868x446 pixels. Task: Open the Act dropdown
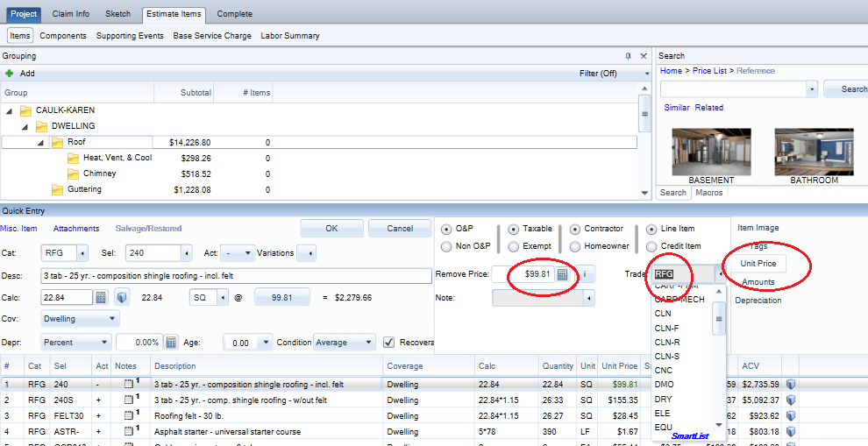point(247,253)
